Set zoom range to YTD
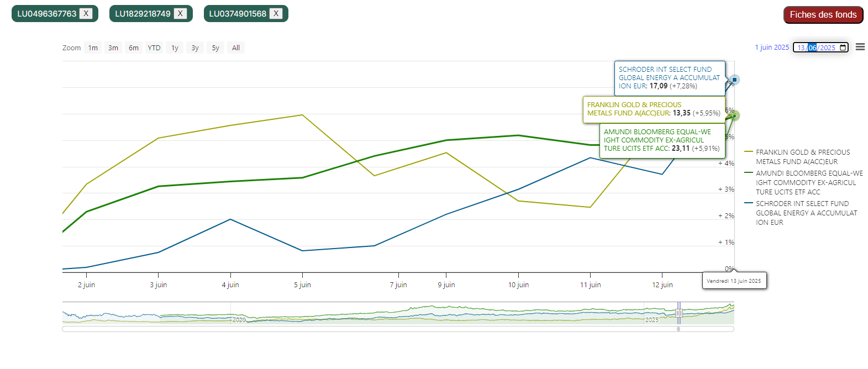868x369 pixels. (x=154, y=48)
